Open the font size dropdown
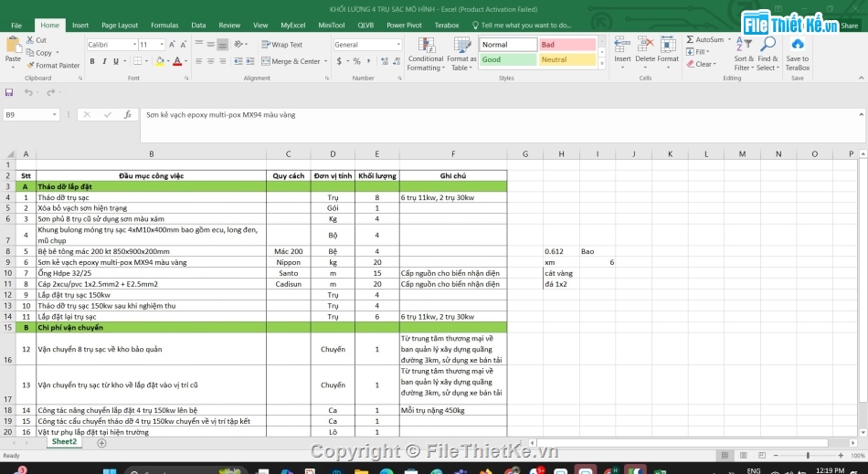This screenshot has height=474, width=868. point(162,44)
